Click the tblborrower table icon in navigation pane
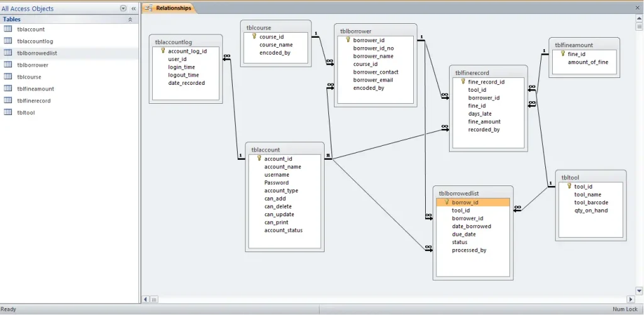Viewport: 644px width, 315px height. coord(8,65)
